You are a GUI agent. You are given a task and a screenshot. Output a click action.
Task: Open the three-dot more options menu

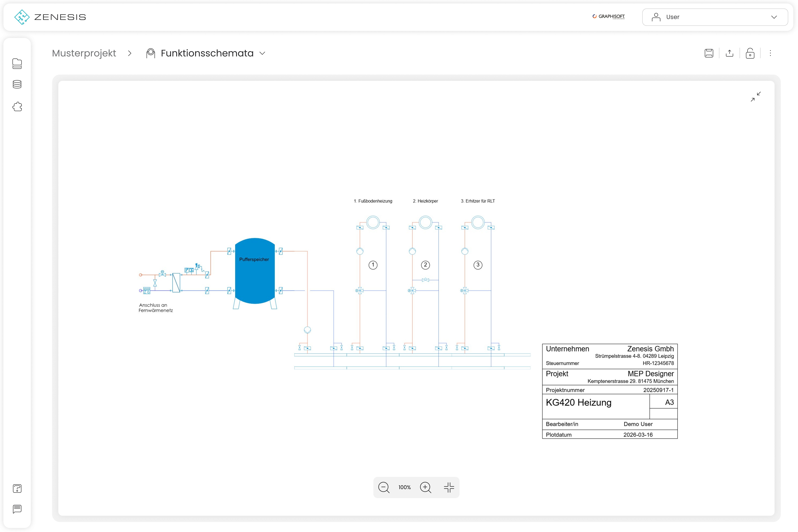pyautogui.click(x=770, y=53)
